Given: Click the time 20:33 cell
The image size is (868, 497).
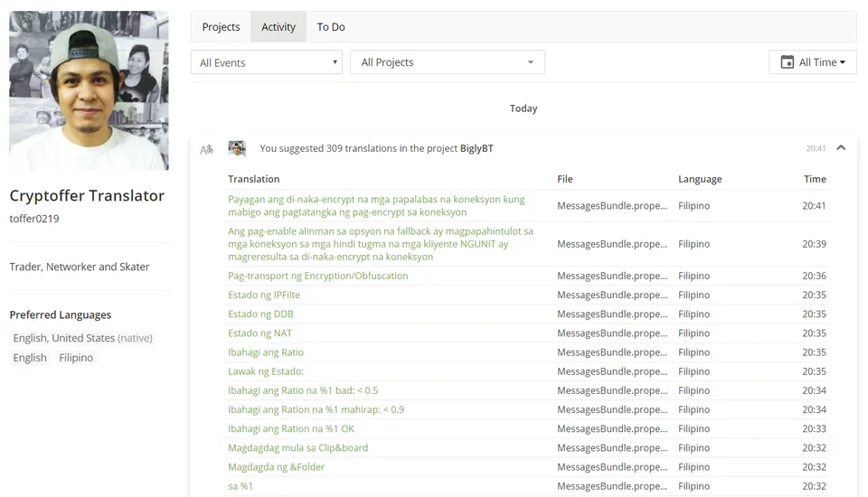Looking at the screenshot, I should tap(815, 429).
